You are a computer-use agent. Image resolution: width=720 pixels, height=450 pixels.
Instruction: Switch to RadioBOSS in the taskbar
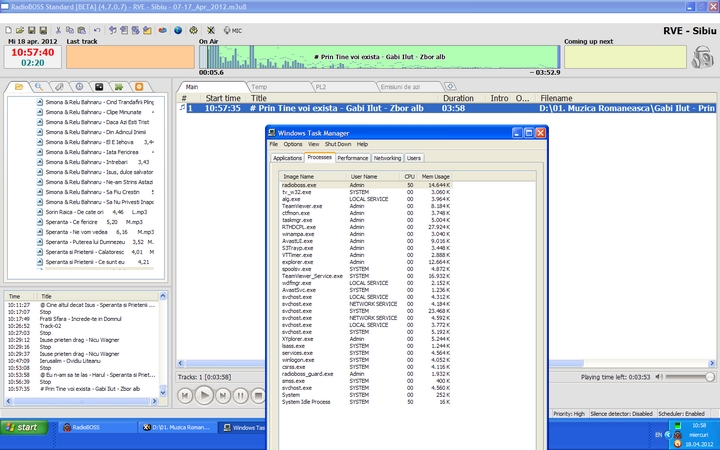point(97,428)
